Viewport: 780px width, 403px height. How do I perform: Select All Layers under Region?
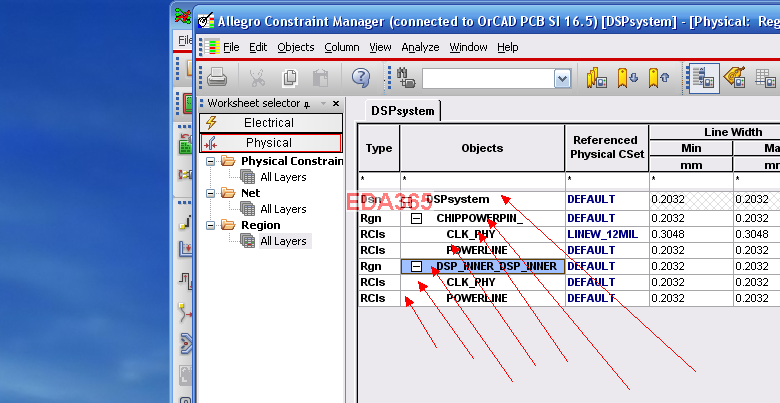coord(283,241)
